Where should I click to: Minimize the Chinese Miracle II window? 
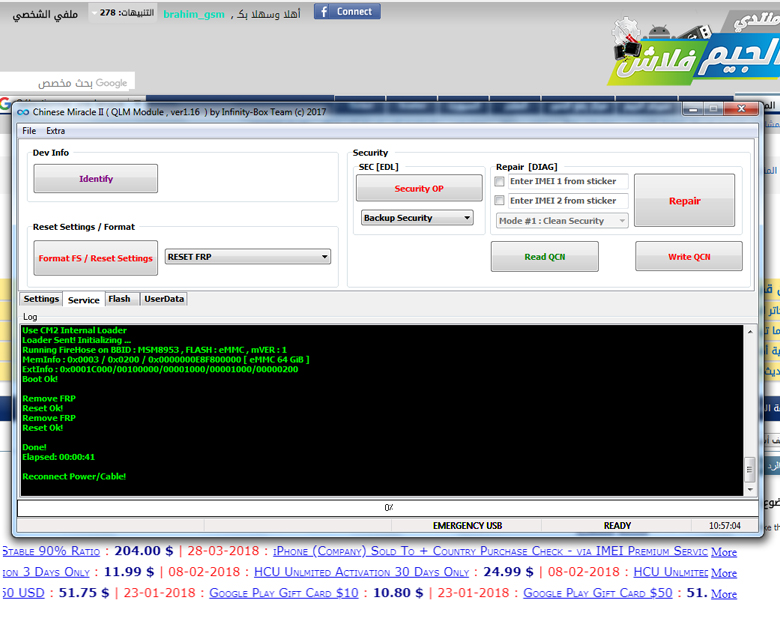pos(693,108)
